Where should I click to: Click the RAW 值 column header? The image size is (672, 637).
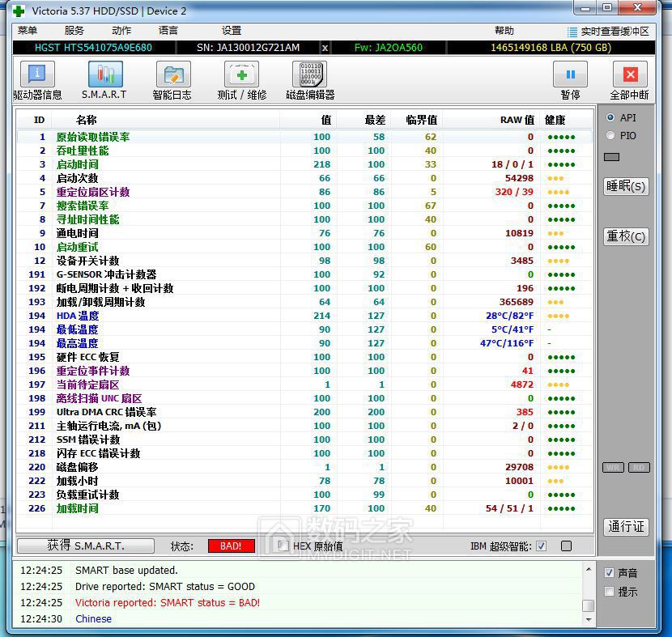pos(517,120)
